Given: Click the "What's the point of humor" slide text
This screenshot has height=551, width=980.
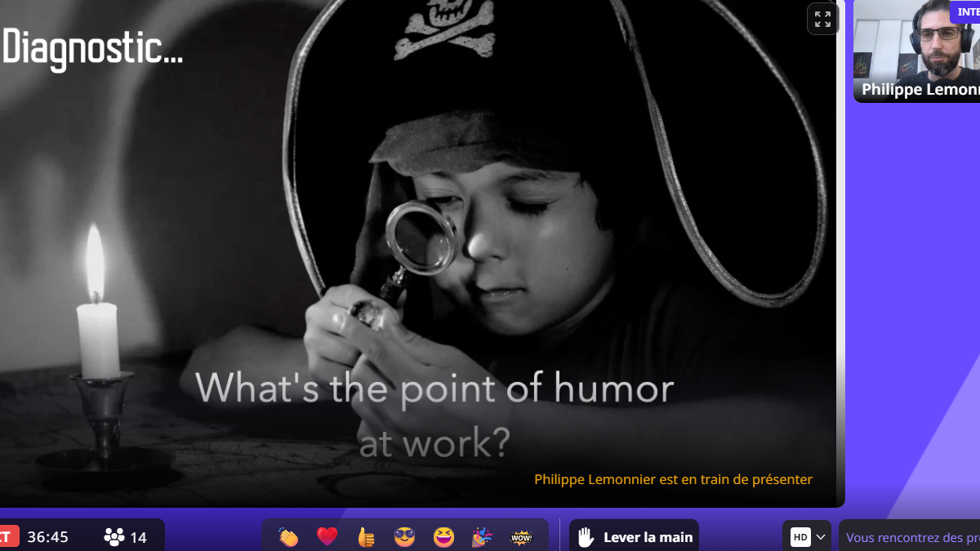Looking at the screenshot, I should 434,389.
